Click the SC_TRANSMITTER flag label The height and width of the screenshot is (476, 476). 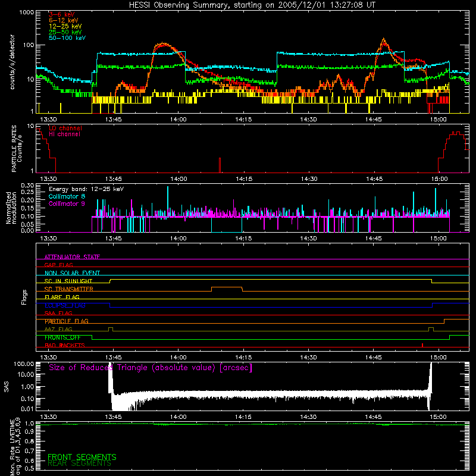(x=69, y=289)
